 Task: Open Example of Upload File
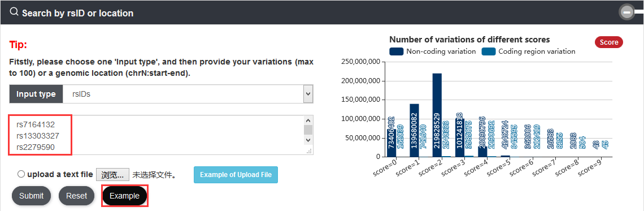236,175
